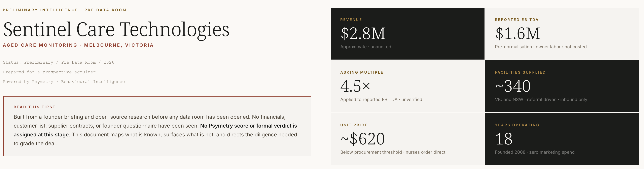Click the Pre-normalisation owner labour not costed note

coord(541,47)
